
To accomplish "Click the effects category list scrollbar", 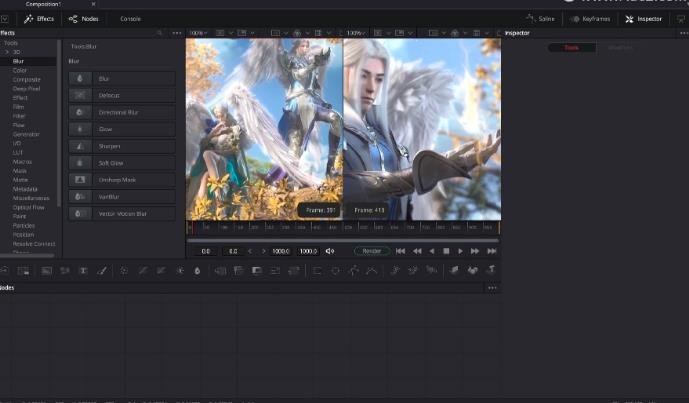I will 59,123.
